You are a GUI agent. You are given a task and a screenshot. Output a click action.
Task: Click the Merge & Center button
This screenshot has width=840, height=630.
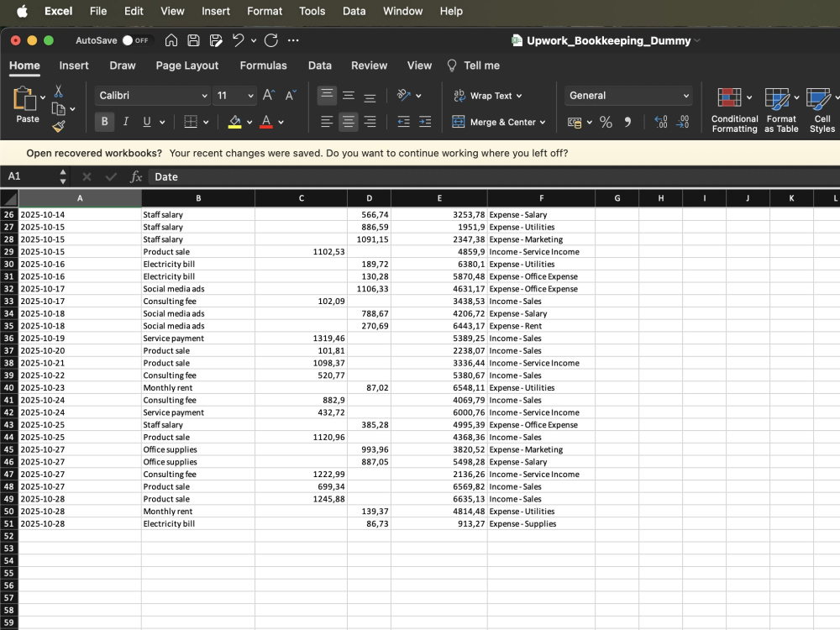pos(493,122)
